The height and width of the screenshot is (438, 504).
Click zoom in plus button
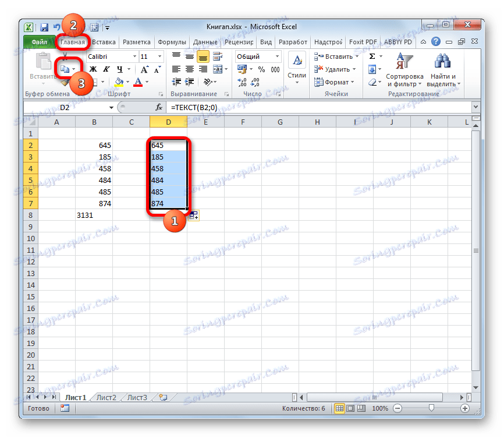[465, 408]
